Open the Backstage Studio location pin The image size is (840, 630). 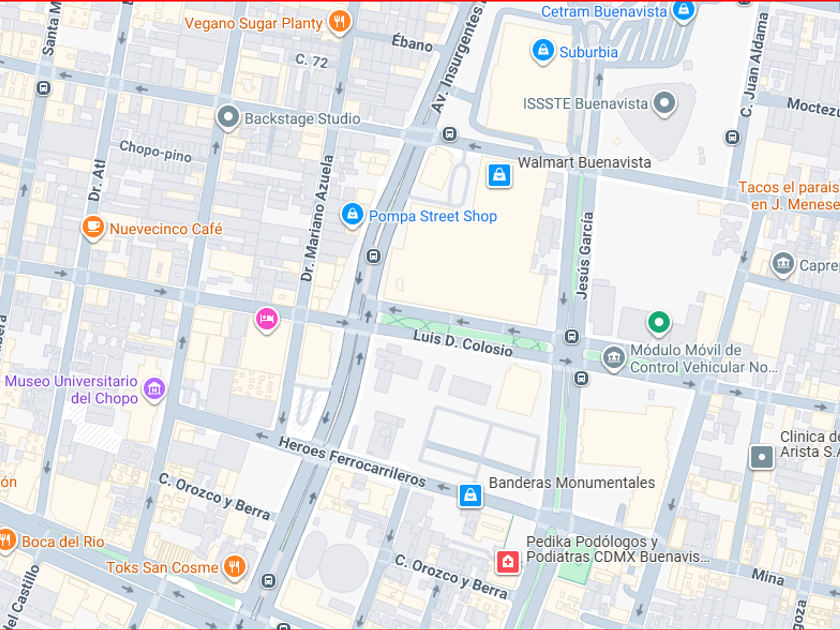[x=228, y=117]
